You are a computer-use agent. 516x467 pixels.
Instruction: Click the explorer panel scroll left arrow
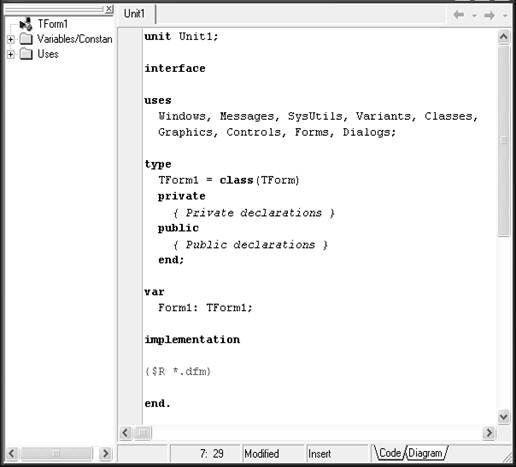tap(12, 453)
